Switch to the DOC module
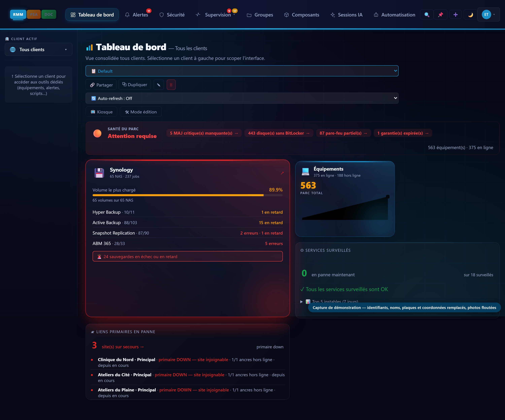Viewport: 505px width, 420px height. (49, 14)
